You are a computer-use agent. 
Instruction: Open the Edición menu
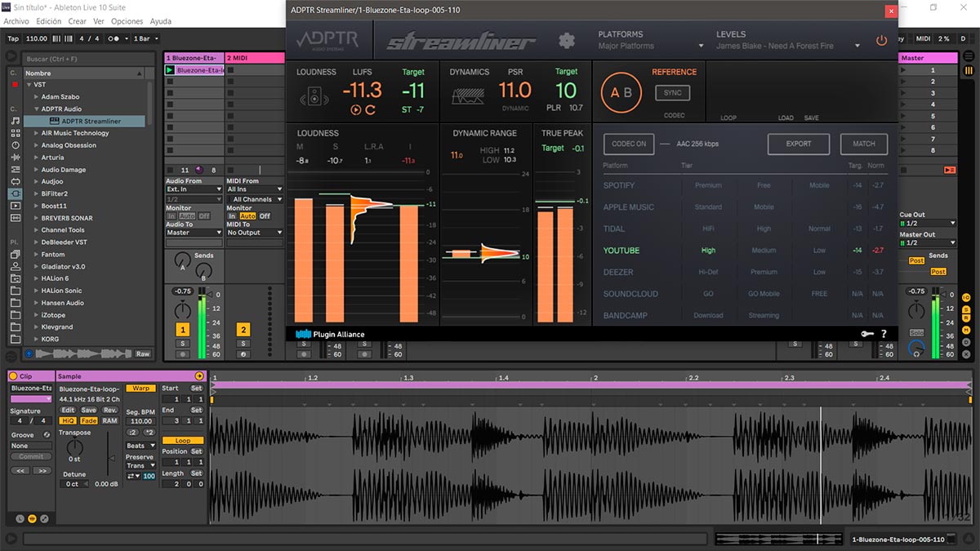[49, 21]
